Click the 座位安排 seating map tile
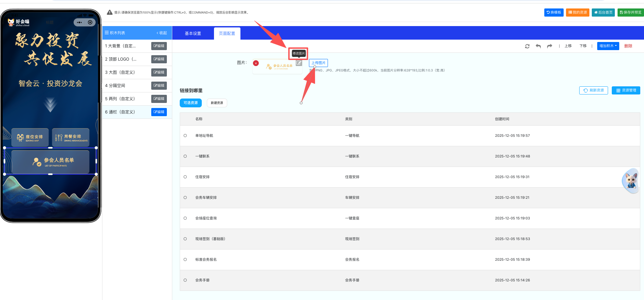 [30, 137]
